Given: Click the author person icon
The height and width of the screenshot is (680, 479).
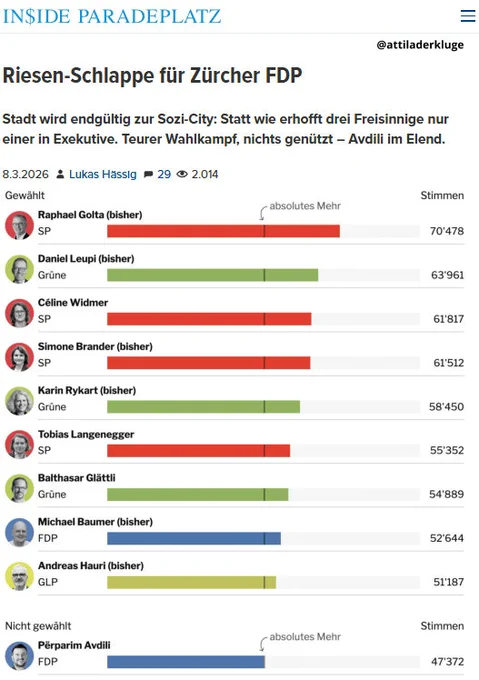Looking at the screenshot, I should [x=61, y=174].
